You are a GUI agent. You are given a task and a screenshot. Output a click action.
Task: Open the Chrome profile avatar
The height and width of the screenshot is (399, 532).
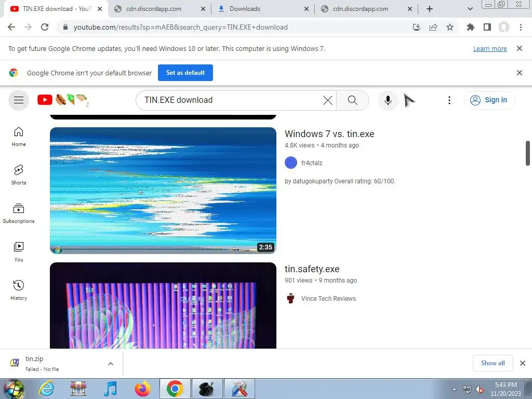504,27
